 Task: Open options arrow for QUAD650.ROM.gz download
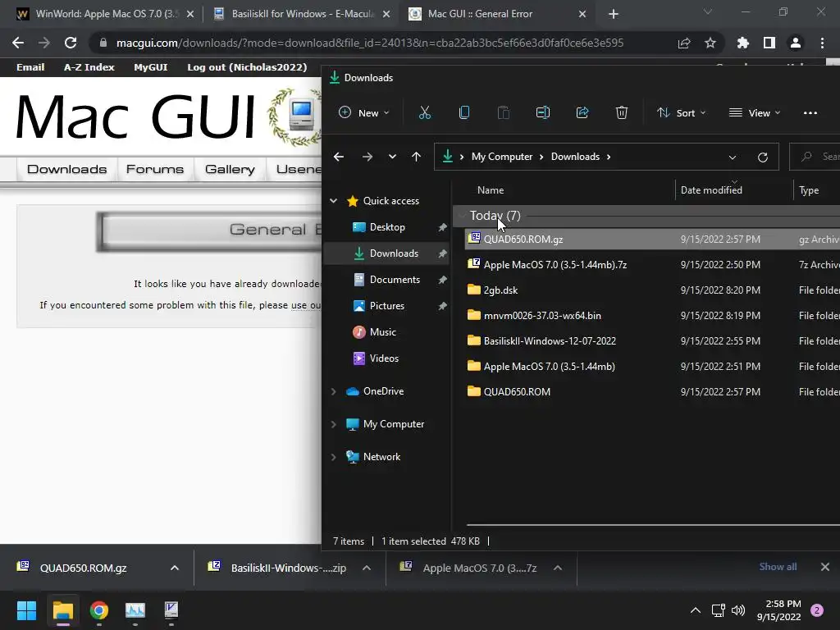tap(175, 568)
